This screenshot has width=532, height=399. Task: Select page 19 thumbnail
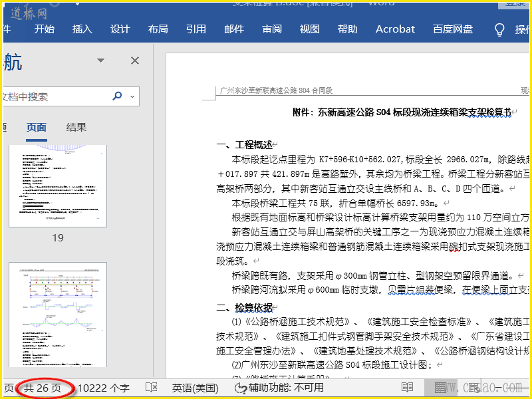[x=58, y=186]
